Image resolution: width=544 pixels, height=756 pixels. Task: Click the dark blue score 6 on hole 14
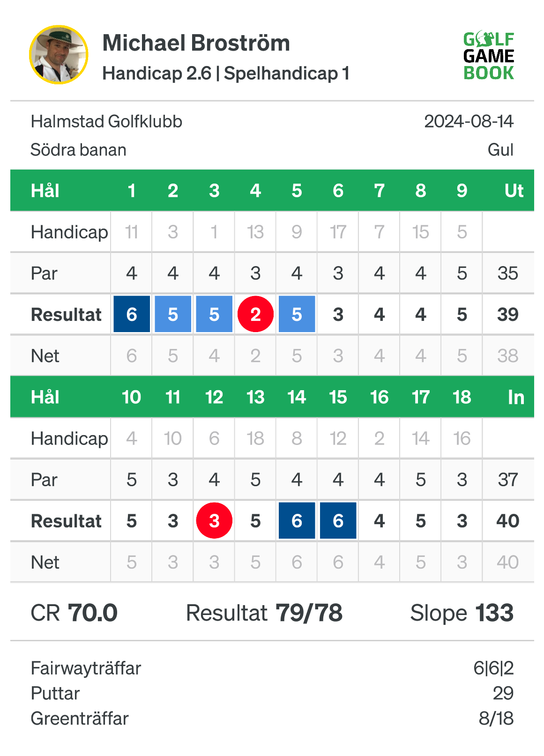pos(297,520)
